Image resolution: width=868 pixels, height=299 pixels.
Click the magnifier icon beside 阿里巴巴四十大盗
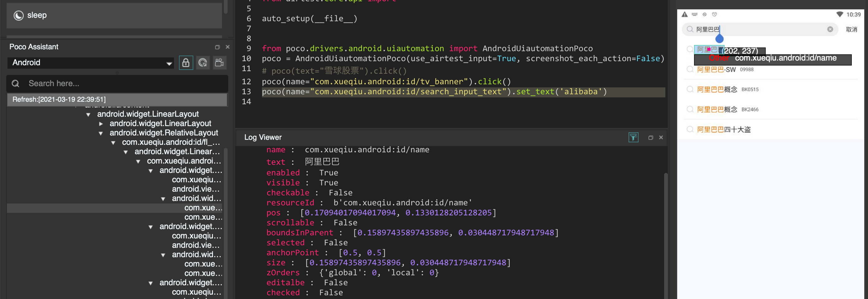690,129
